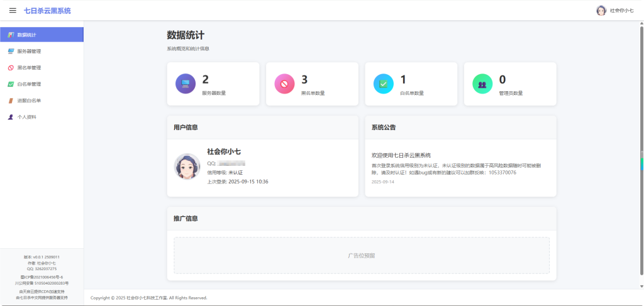
Task: Click the 上次登录: 2025-09-15 10:36 line
Action: pyautogui.click(x=237, y=182)
